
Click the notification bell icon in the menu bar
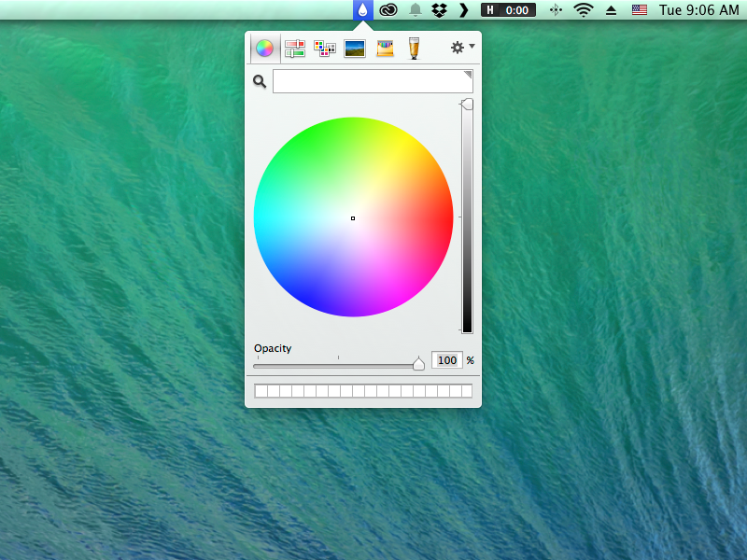(x=417, y=10)
